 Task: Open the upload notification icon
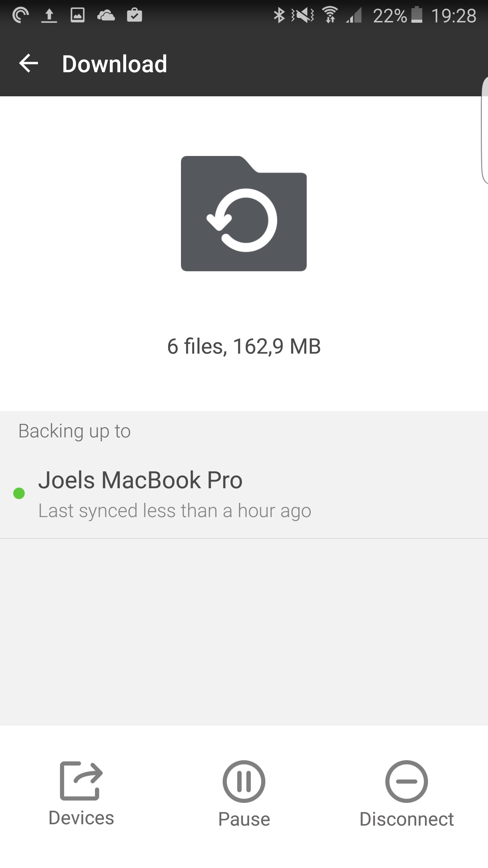49,16
